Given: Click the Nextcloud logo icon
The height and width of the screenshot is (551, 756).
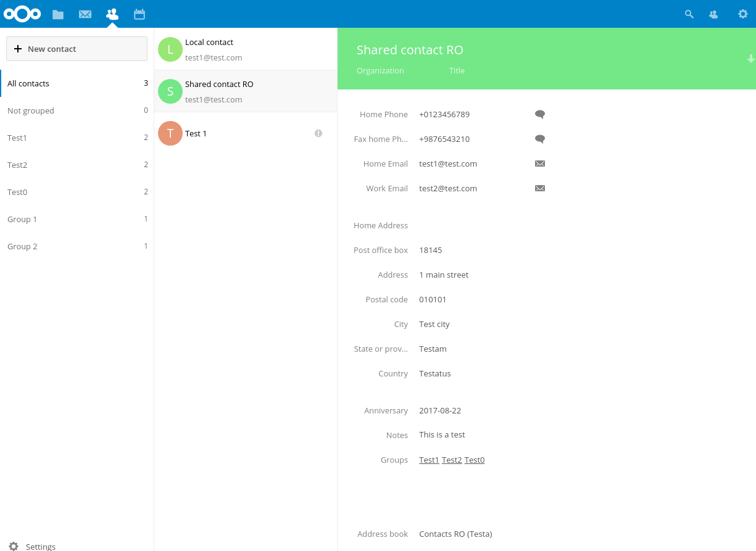Looking at the screenshot, I should (22, 14).
